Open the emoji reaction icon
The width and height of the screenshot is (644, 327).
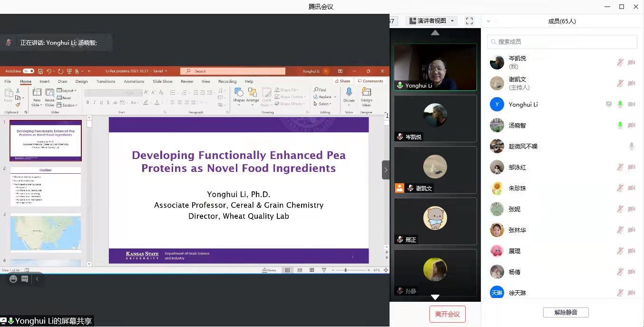pyautogui.click(x=13, y=279)
